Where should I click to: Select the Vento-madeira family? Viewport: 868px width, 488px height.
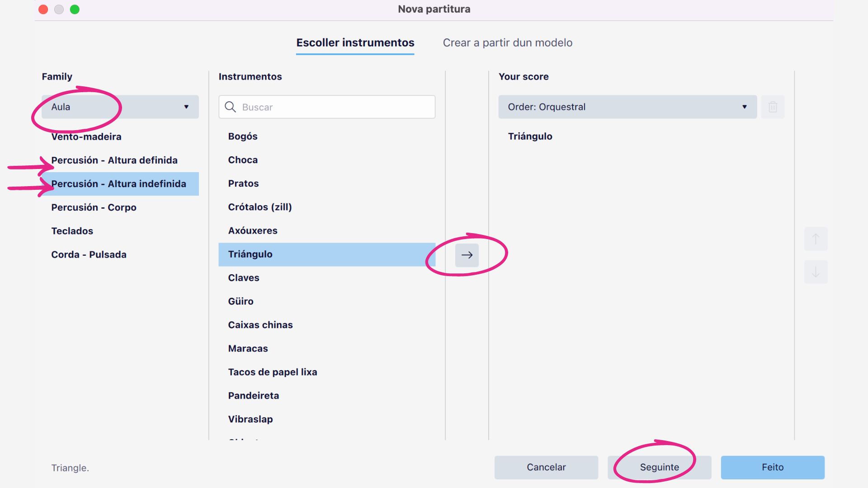pos(86,137)
